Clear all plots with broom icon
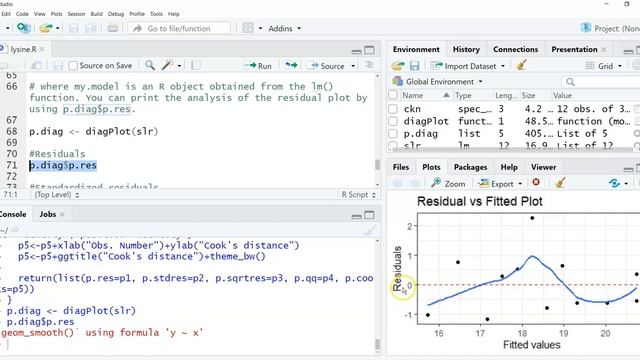 [x=560, y=183]
